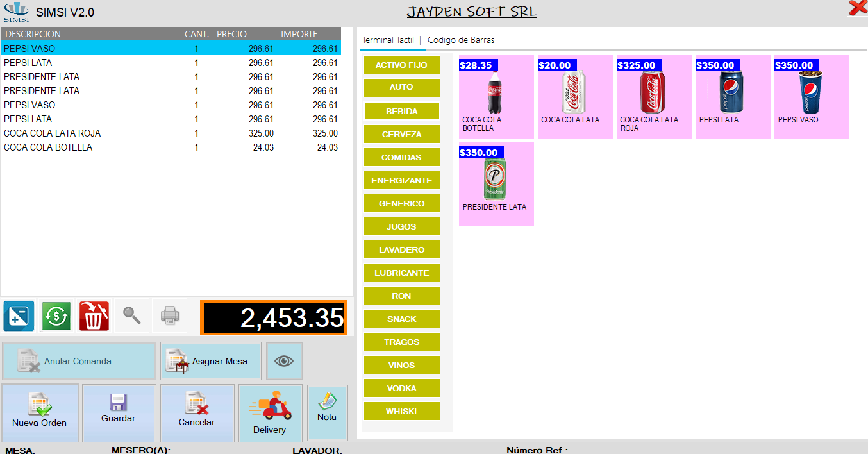This screenshot has height=454, width=868.
Task: Toggle the eye visibility button
Action: pyautogui.click(x=284, y=361)
